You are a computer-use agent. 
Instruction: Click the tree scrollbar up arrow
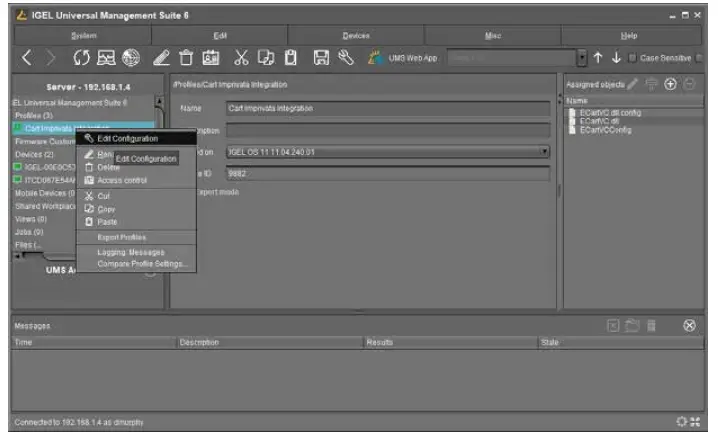159,101
